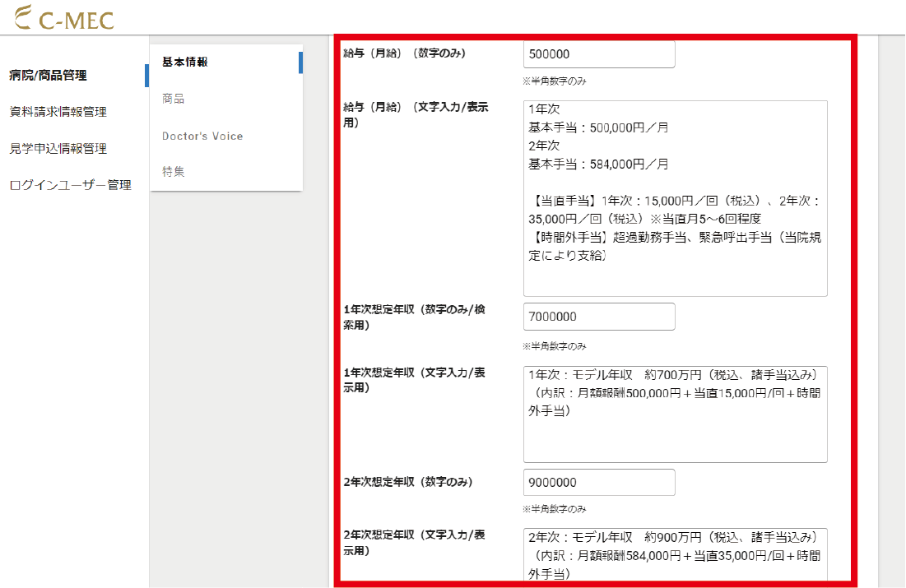This screenshot has height=588, width=906.
Task: Select the 特集 tab
Action: click(174, 172)
